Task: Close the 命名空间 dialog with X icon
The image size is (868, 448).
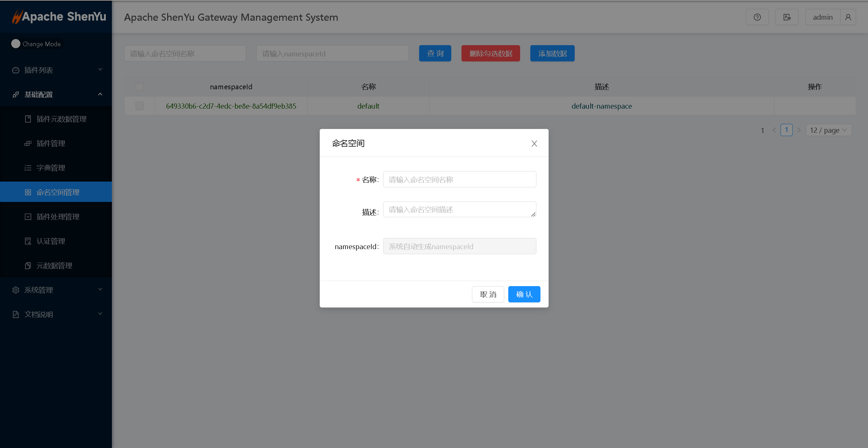Action: coord(534,144)
